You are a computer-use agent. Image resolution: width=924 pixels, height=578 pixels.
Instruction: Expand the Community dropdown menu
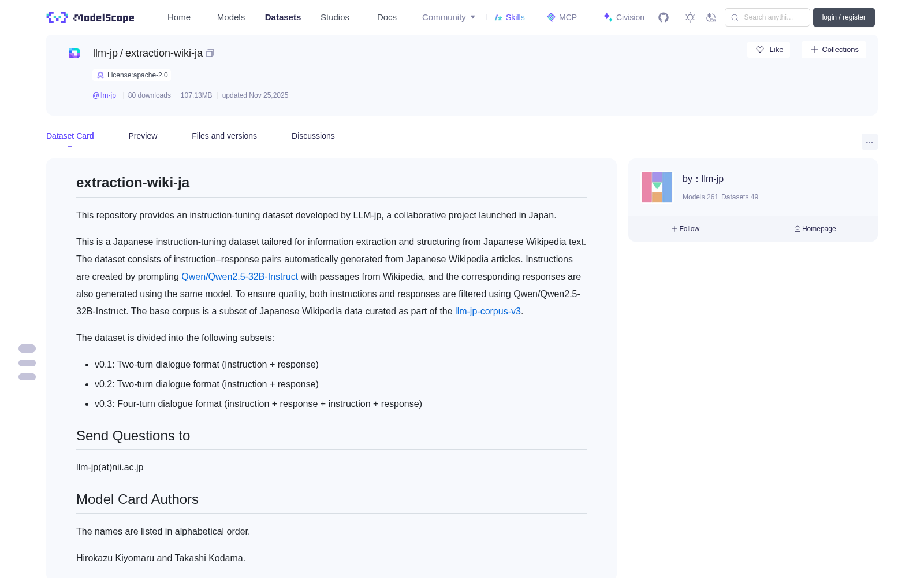[449, 17]
